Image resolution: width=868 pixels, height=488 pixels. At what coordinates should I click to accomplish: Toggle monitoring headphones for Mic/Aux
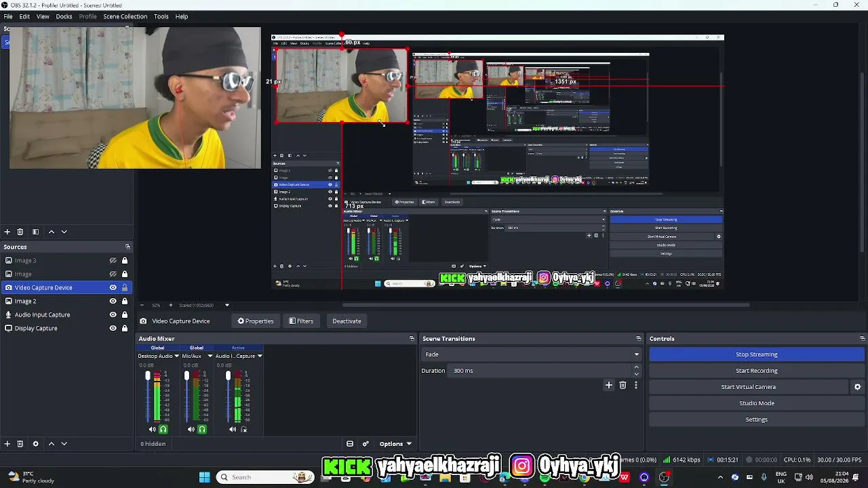202,429
